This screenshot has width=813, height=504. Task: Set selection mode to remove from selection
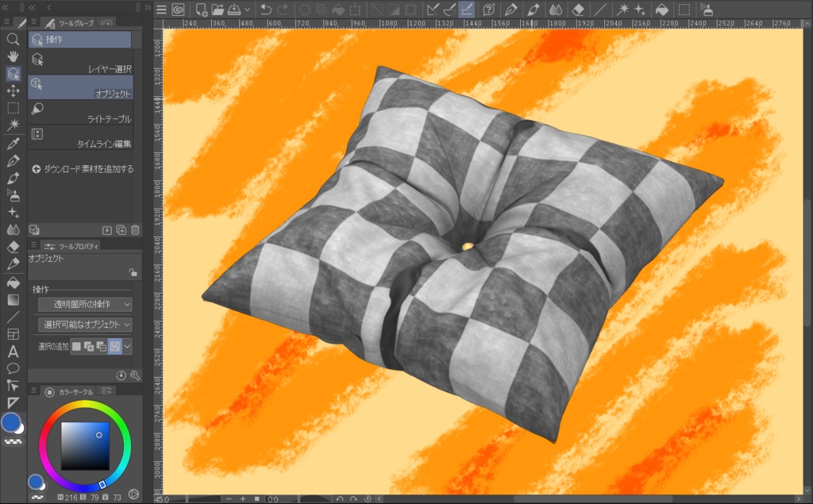point(102,346)
